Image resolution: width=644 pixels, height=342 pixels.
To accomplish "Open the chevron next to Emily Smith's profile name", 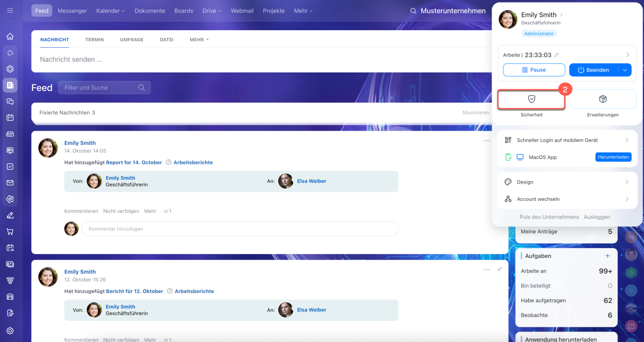I will click(561, 15).
